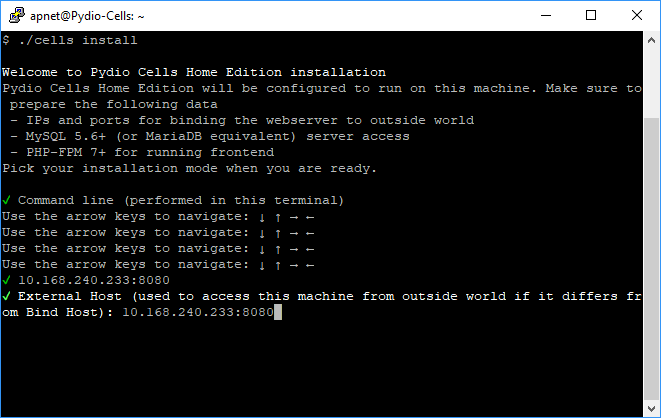Maximize the apnet@Pydio-Cells window
This screenshot has width=661, height=418.
[x=591, y=16]
